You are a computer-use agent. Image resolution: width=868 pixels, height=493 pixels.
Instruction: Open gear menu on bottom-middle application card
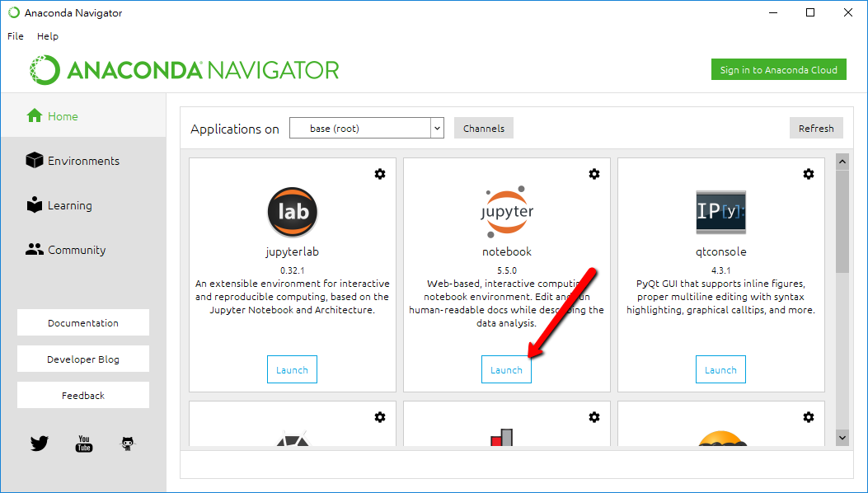point(594,417)
